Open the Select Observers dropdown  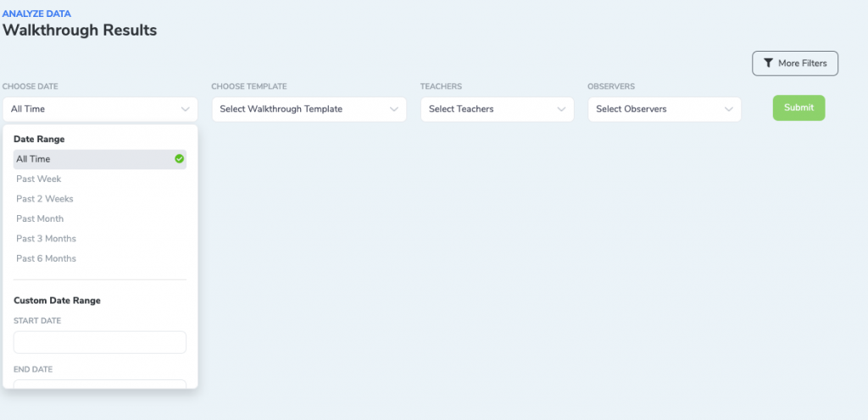[x=665, y=109]
